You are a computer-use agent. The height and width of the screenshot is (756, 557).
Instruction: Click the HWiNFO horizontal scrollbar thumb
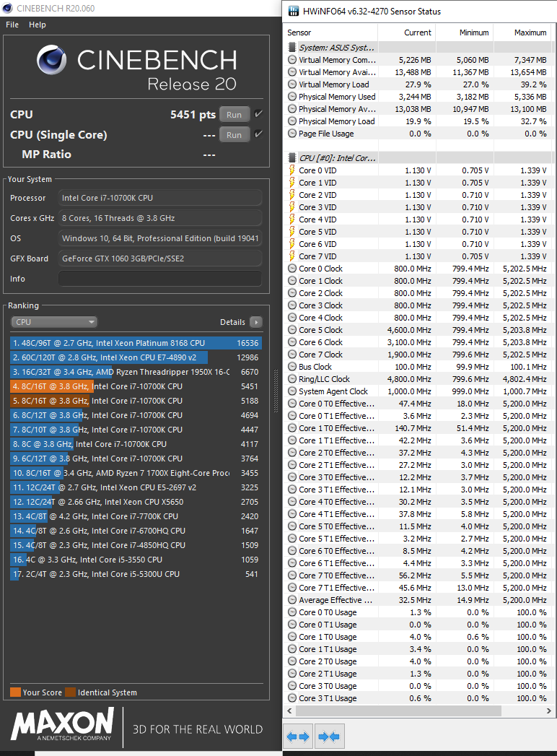398,711
